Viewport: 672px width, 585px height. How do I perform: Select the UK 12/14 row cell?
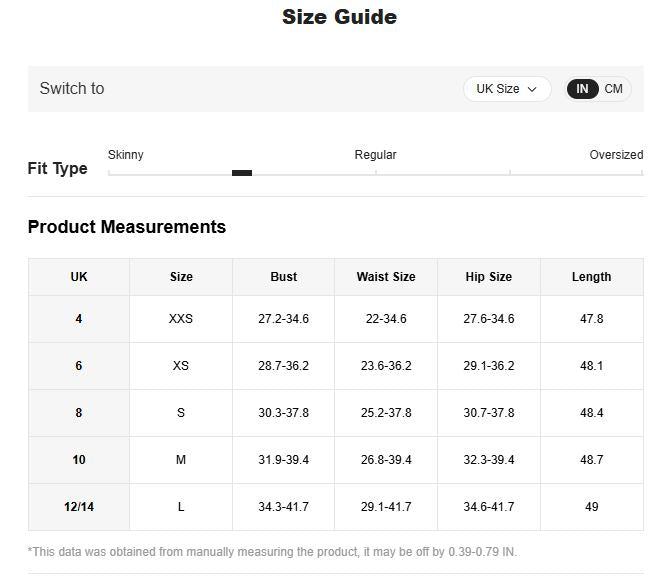tap(79, 507)
